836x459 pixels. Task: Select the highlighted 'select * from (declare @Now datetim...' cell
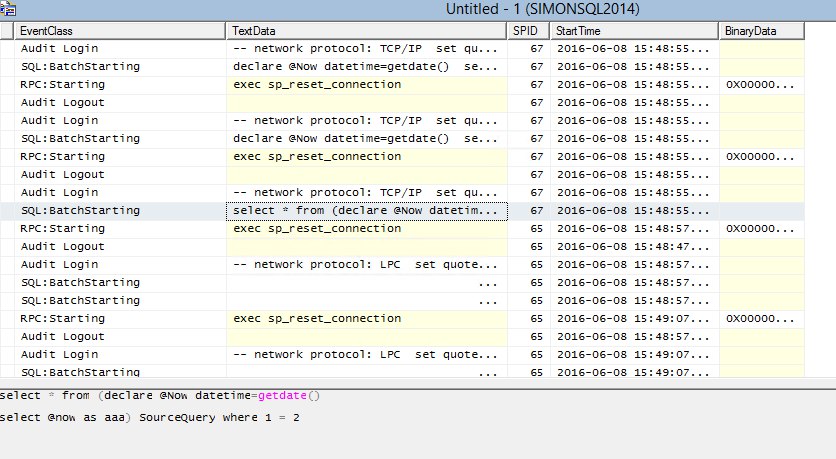pyautogui.click(x=367, y=211)
